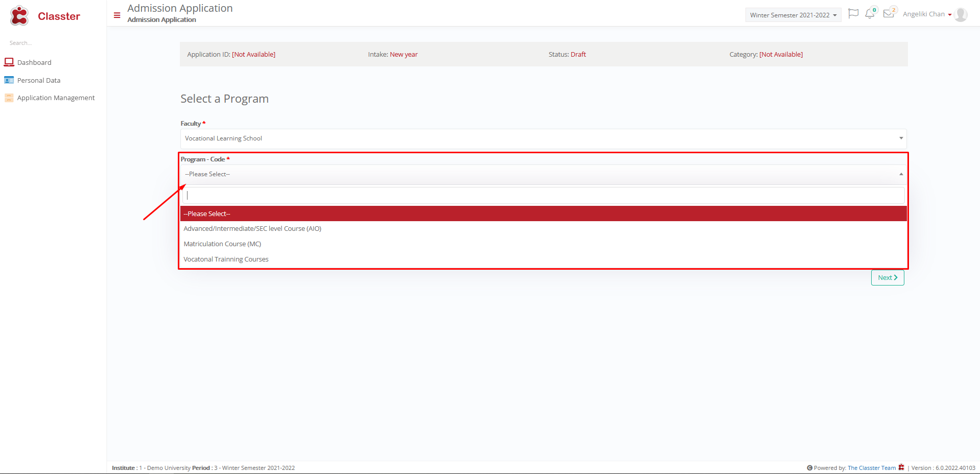Toggle the hamburger sidebar menu icon
The width and height of the screenshot is (980, 474).
pyautogui.click(x=117, y=15)
